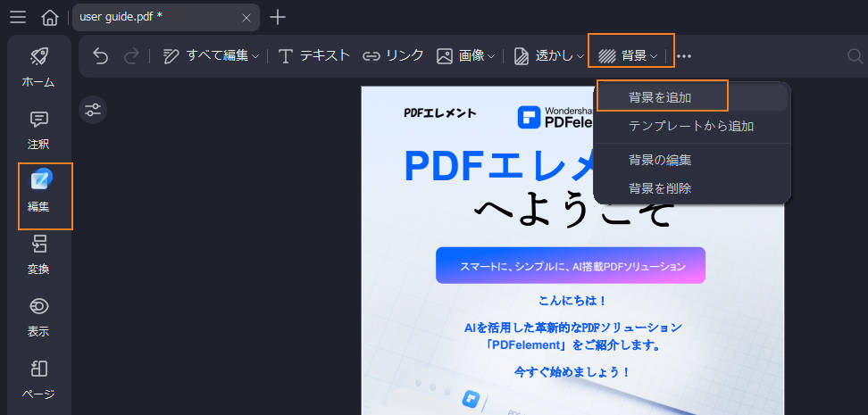Choose テンプレートから追加 menu entry
This screenshot has width=868, height=415.
click(692, 126)
